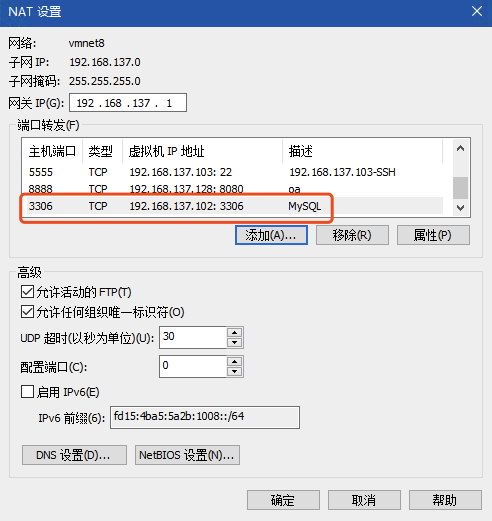This screenshot has width=492, height=521.
Task: Increase config port with up spinner arrow
Action: pos(235,362)
